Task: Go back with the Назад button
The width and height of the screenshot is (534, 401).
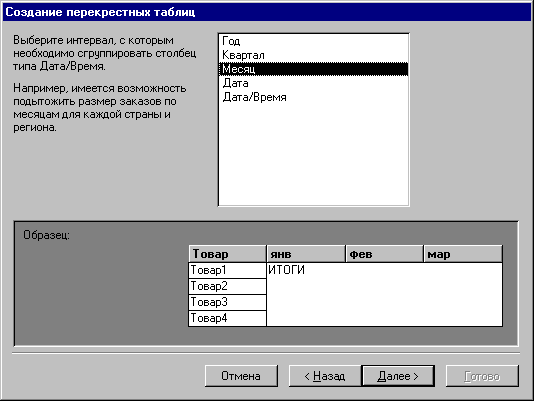Action: [x=325, y=376]
